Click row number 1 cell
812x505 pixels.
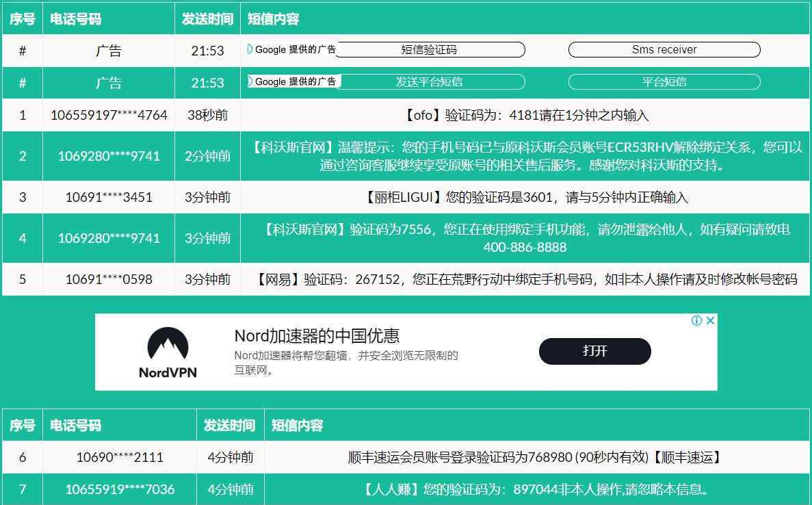pos(23,115)
